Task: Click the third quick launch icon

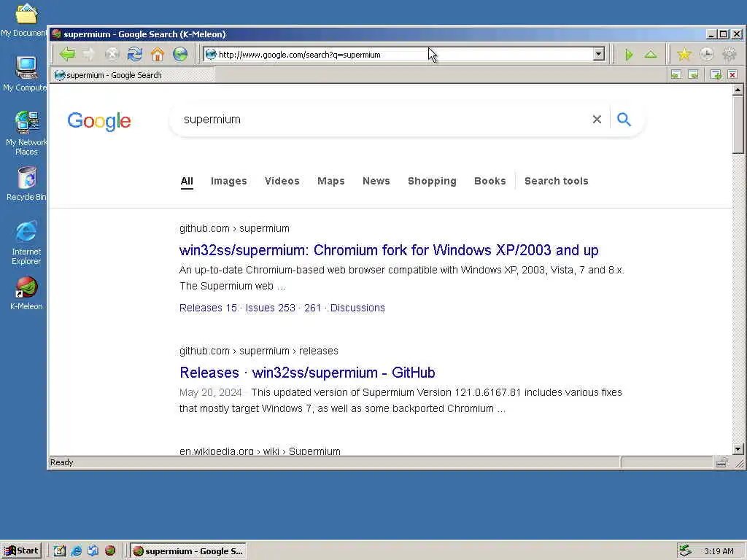Action: click(93, 551)
